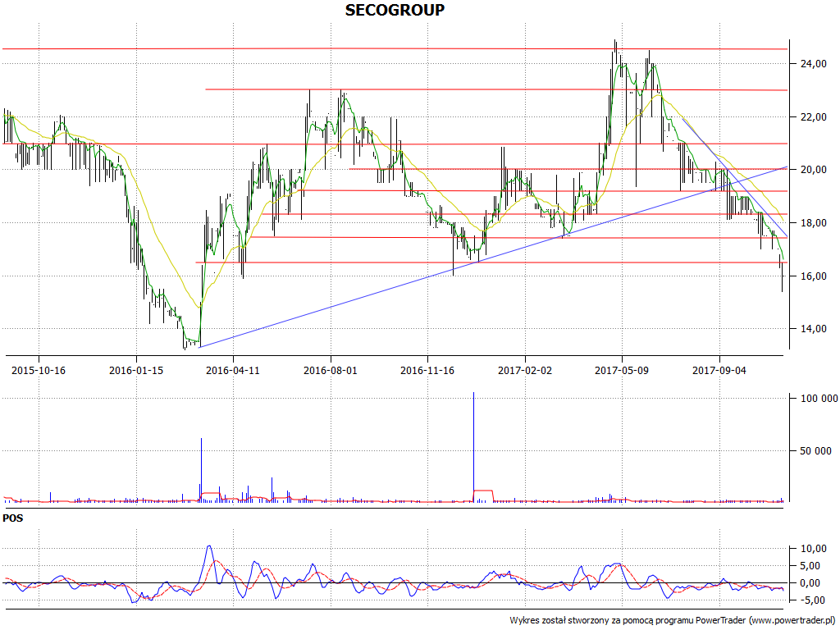Click the 2016-01-15 date label
840x630 pixels.
(x=136, y=370)
